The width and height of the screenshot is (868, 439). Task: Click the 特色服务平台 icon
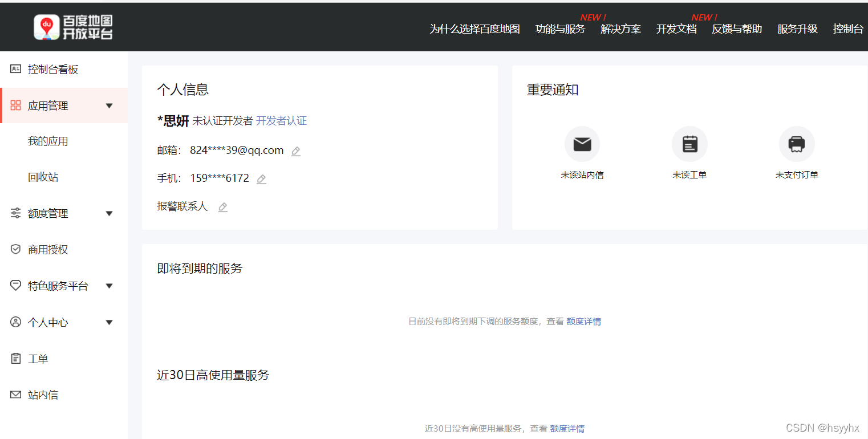coord(16,286)
